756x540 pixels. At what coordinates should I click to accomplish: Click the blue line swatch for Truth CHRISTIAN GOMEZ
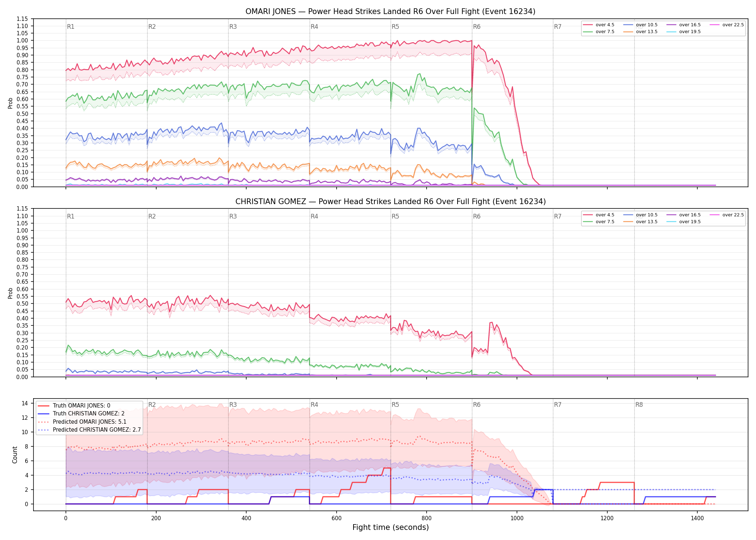44,414
